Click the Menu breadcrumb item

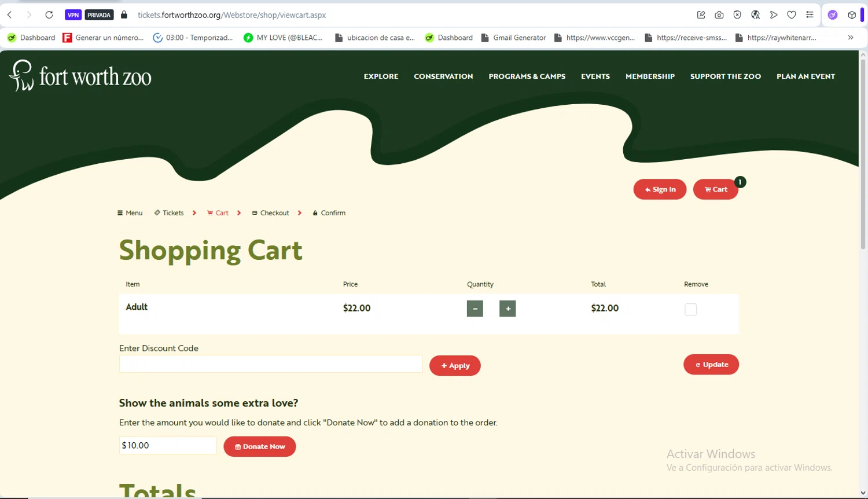point(130,213)
